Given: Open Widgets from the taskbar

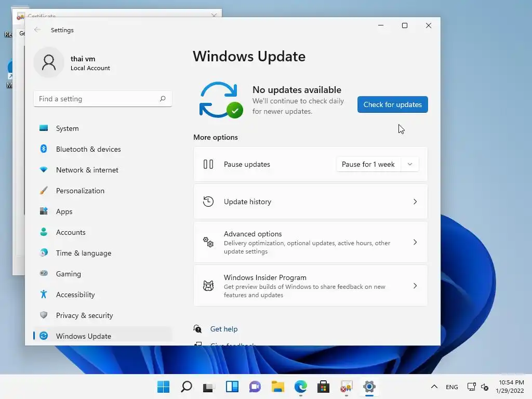Looking at the screenshot, I should click(x=232, y=387).
